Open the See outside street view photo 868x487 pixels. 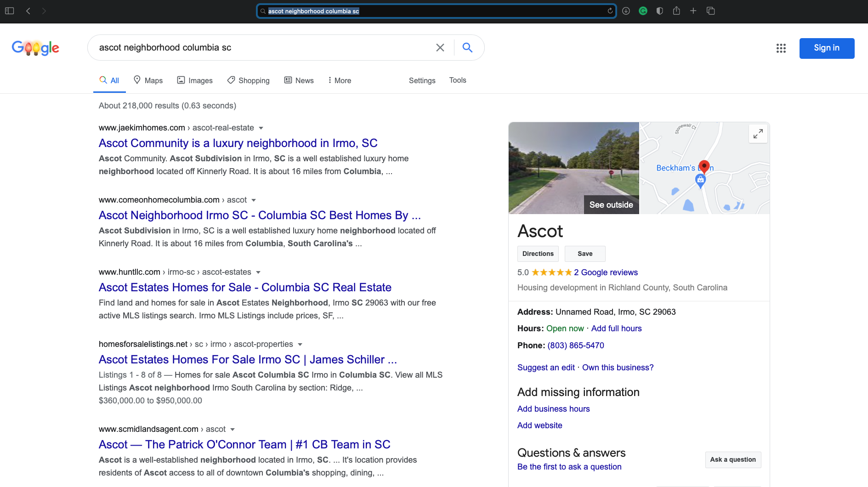click(x=573, y=168)
